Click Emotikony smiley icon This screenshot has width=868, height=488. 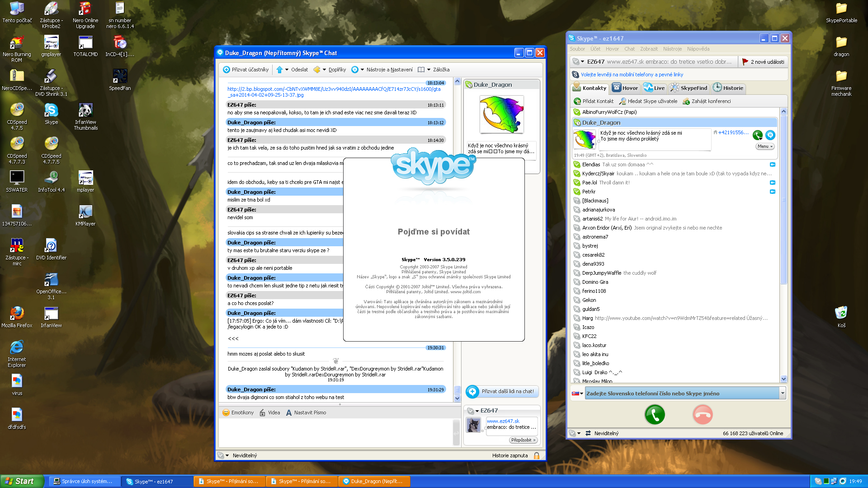tap(226, 413)
